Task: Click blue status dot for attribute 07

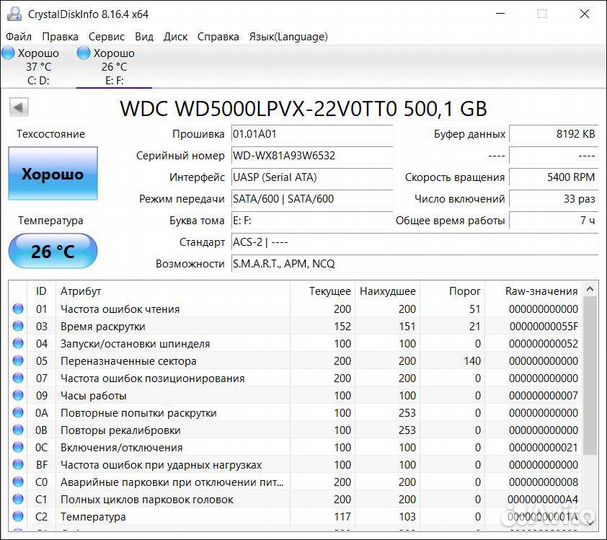Action: pos(18,378)
